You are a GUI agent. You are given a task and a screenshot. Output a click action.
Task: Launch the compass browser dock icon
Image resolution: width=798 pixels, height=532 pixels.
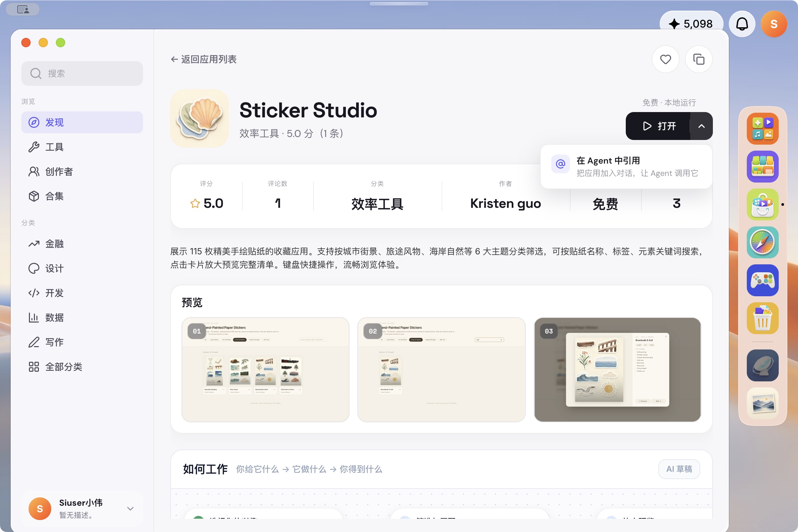[x=762, y=243]
